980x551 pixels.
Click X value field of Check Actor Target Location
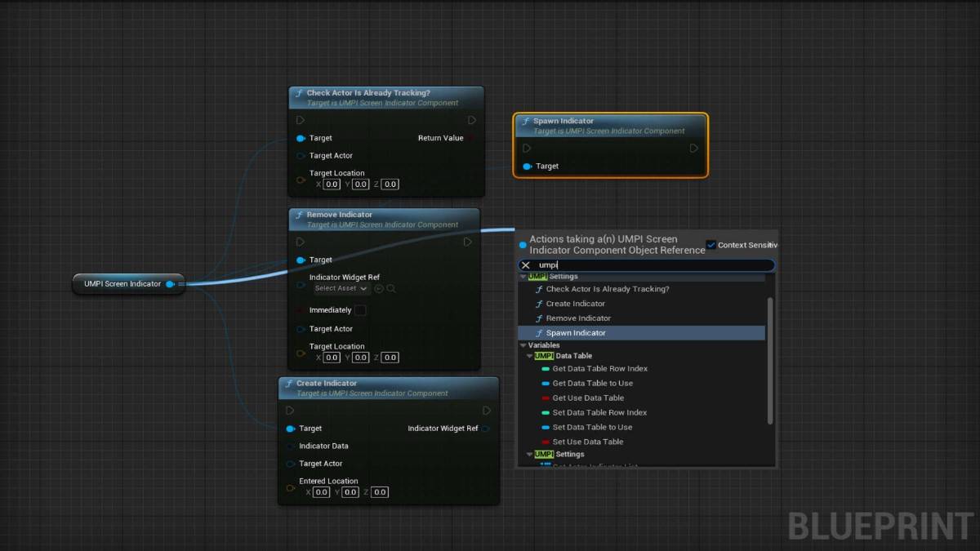coord(332,184)
